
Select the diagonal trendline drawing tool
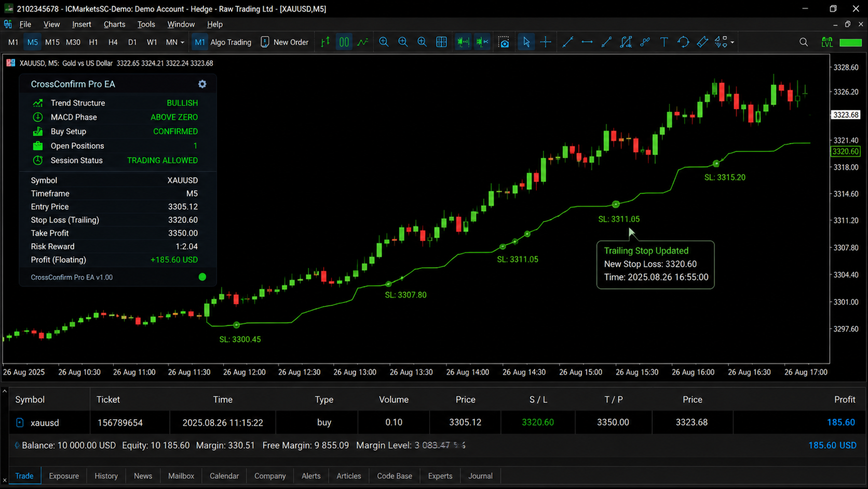click(x=567, y=42)
